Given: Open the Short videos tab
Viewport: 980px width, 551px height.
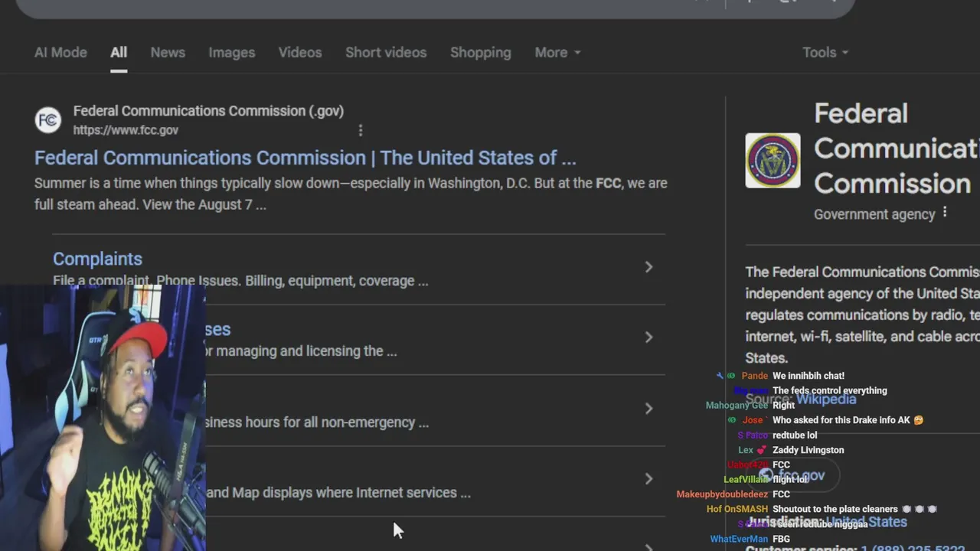Looking at the screenshot, I should tap(386, 52).
